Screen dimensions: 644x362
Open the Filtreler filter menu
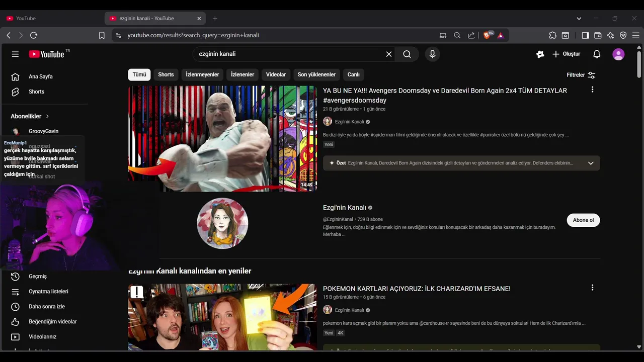tap(581, 75)
